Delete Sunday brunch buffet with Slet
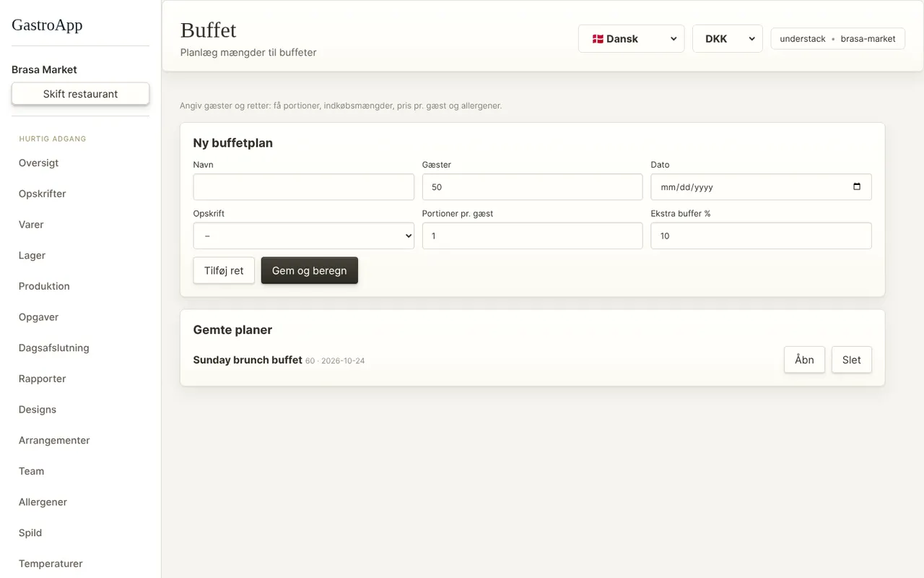Image resolution: width=924 pixels, height=578 pixels. 852,360
